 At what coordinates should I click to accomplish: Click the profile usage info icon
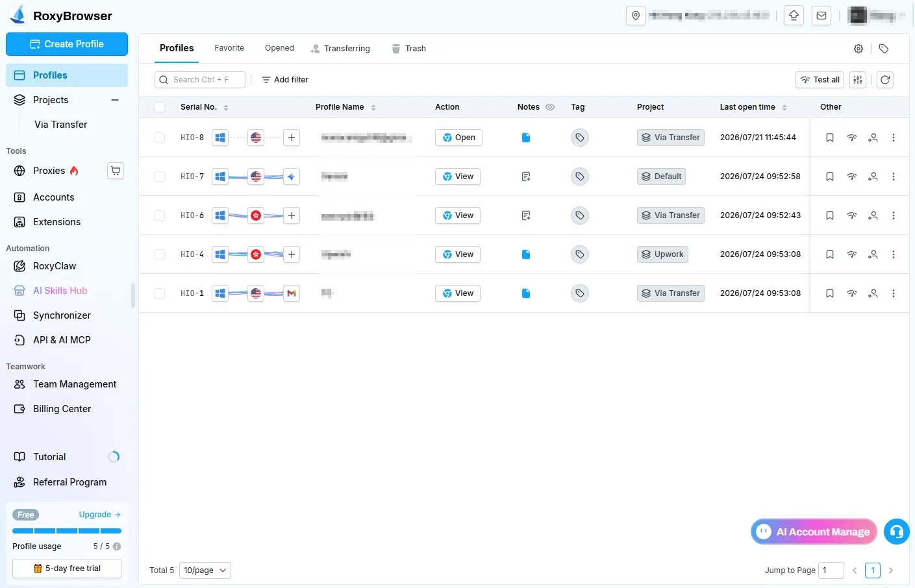[117, 546]
